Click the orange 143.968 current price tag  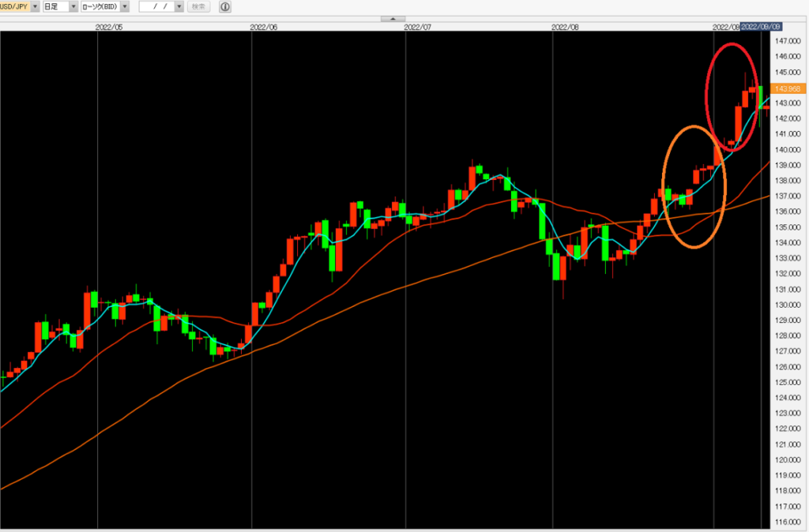click(x=788, y=88)
